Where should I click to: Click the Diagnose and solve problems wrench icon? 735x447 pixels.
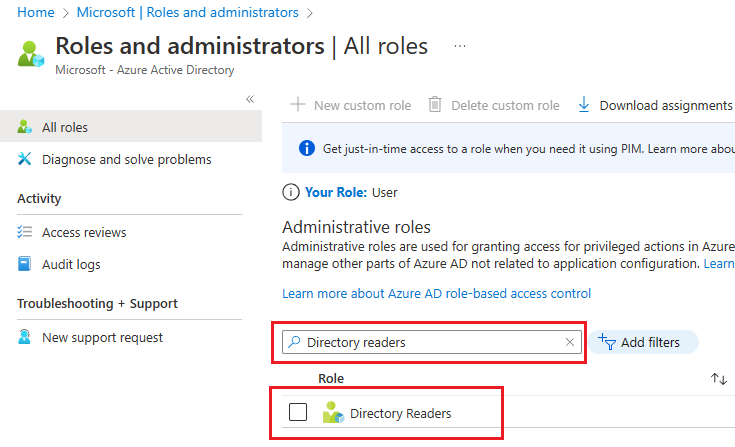(x=25, y=159)
